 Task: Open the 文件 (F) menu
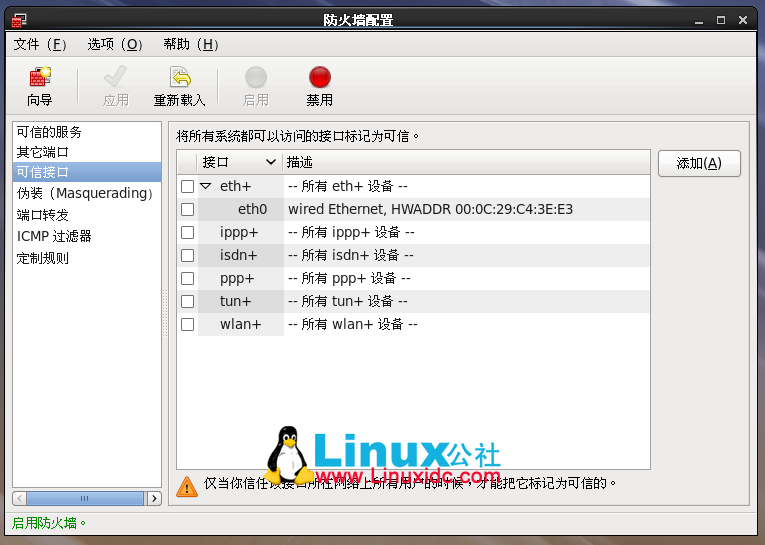click(40, 44)
